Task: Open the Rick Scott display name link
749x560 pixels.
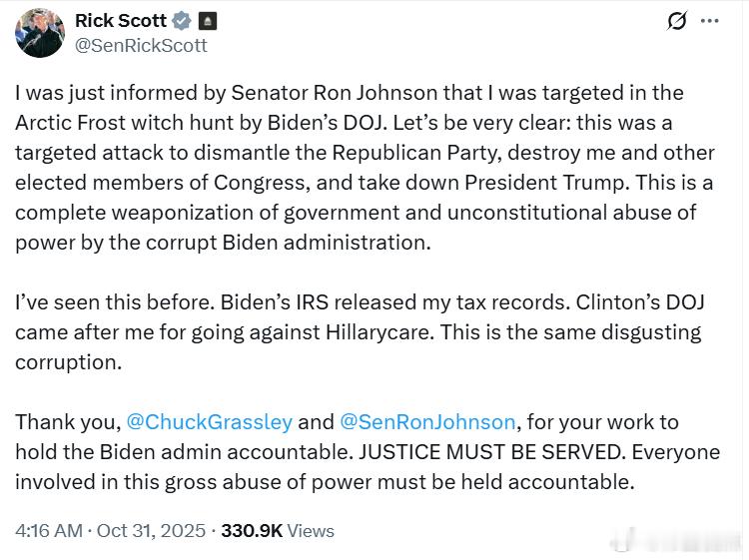Action: coord(121,20)
